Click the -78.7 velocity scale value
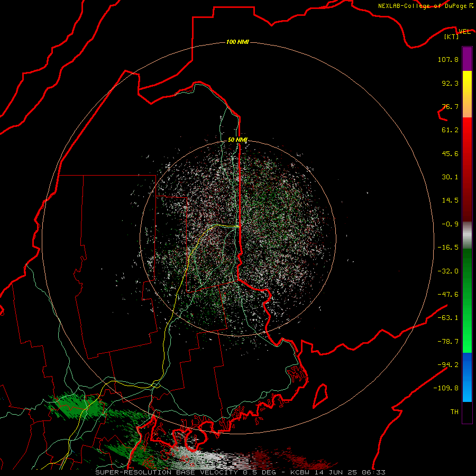 [x=448, y=342]
